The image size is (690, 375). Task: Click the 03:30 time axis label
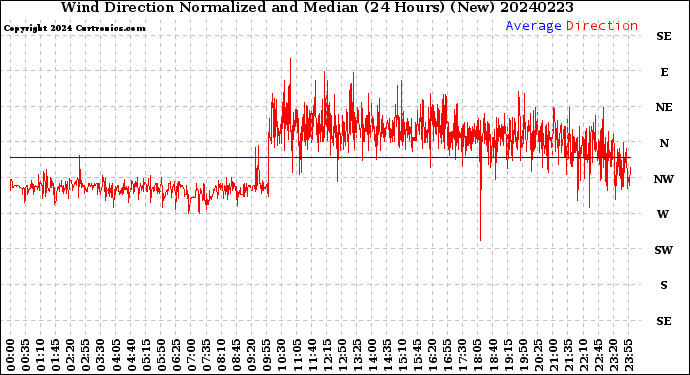[101, 355]
